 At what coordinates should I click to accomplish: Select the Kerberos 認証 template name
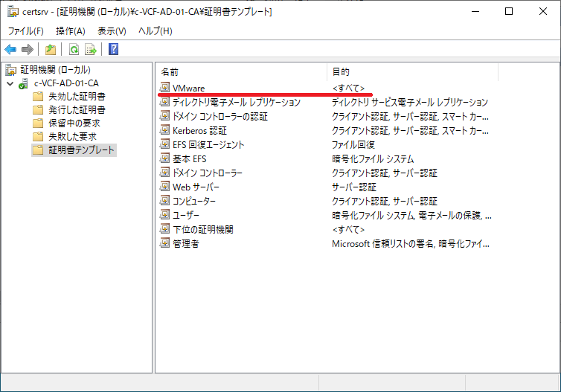(199, 131)
